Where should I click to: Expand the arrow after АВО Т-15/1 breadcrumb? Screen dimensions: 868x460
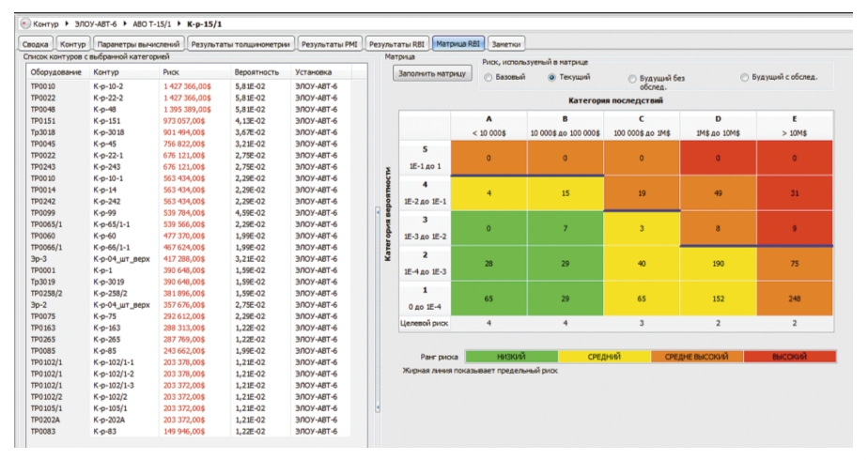pos(179,23)
